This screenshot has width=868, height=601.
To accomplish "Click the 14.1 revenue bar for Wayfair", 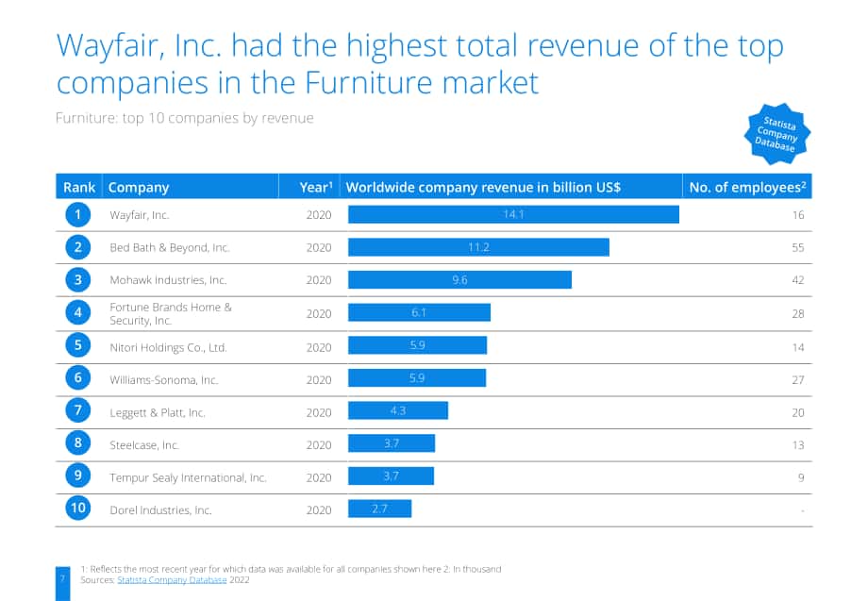I will pos(513,214).
